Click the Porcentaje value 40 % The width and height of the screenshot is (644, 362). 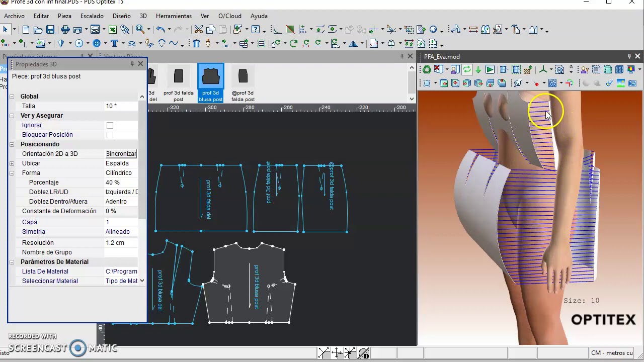point(121,183)
